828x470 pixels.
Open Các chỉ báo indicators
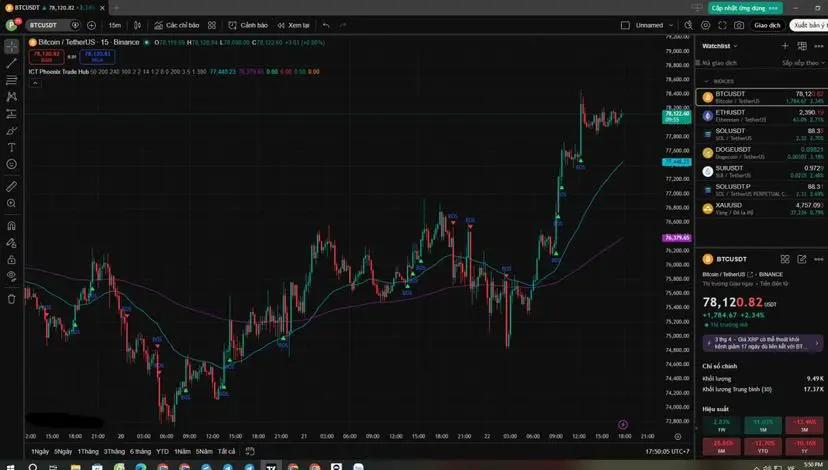coord(177,25)
